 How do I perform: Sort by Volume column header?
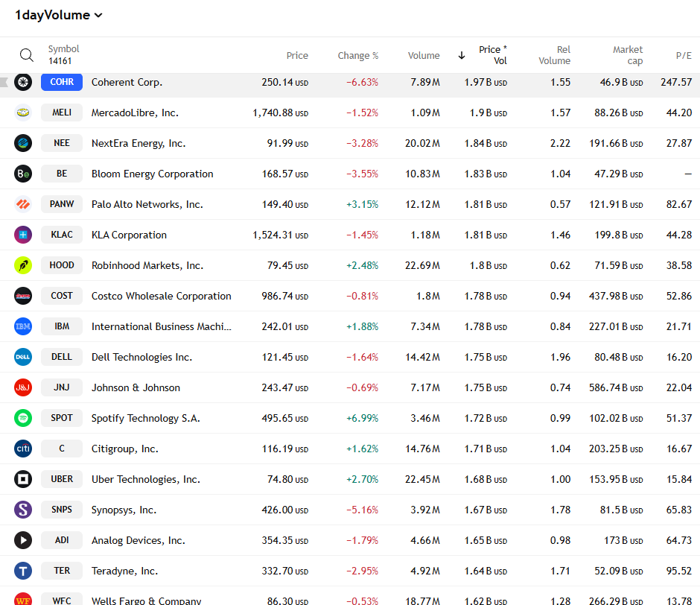[424, 55]
